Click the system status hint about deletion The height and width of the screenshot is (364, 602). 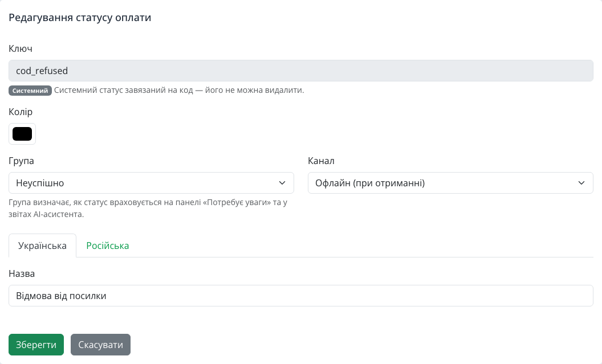coord(179,91)
